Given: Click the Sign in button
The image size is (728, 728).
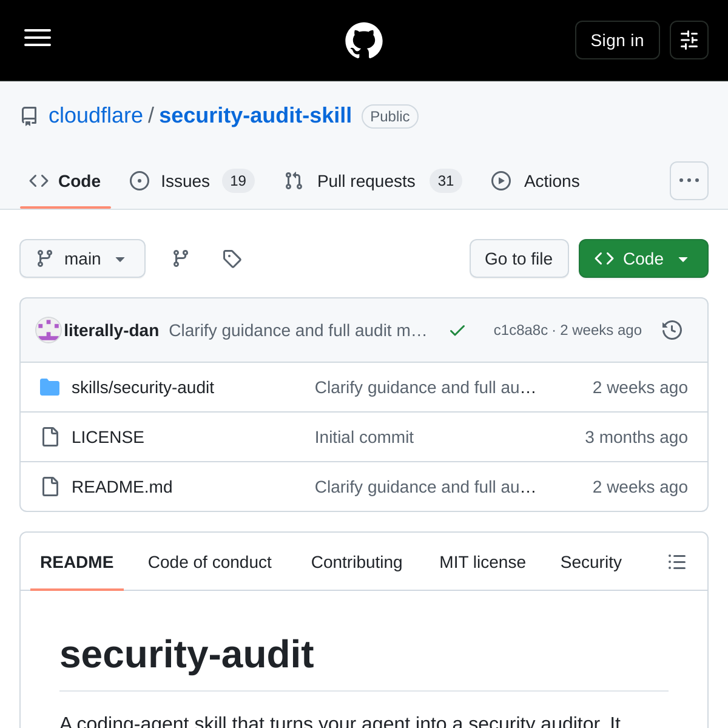Looking at the screenshot, I should pos(617,40).
